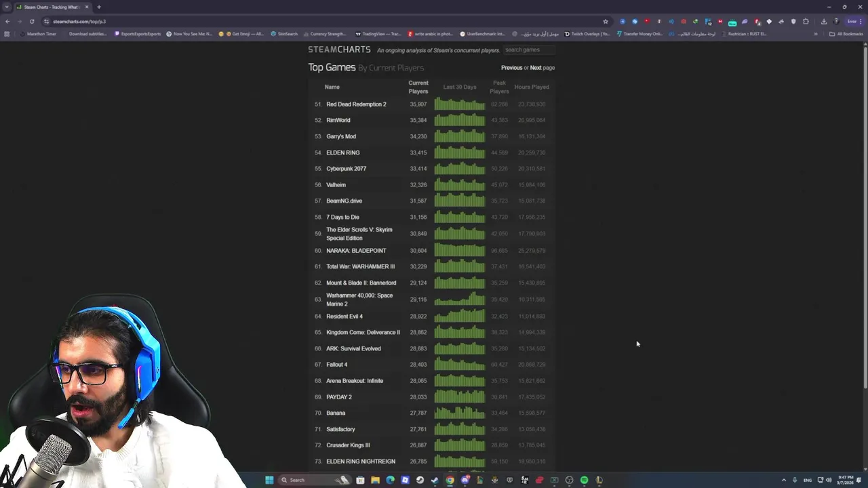868x488 pixels.
Task: Click Banana's 30-day player chart
Action: [460, 413]
